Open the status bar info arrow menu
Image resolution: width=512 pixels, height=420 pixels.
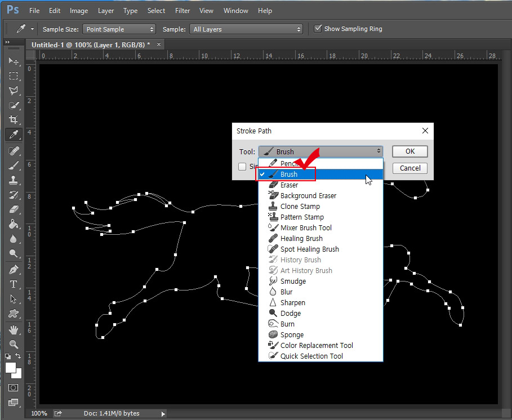pyautogui.click(x=163, y=414)
